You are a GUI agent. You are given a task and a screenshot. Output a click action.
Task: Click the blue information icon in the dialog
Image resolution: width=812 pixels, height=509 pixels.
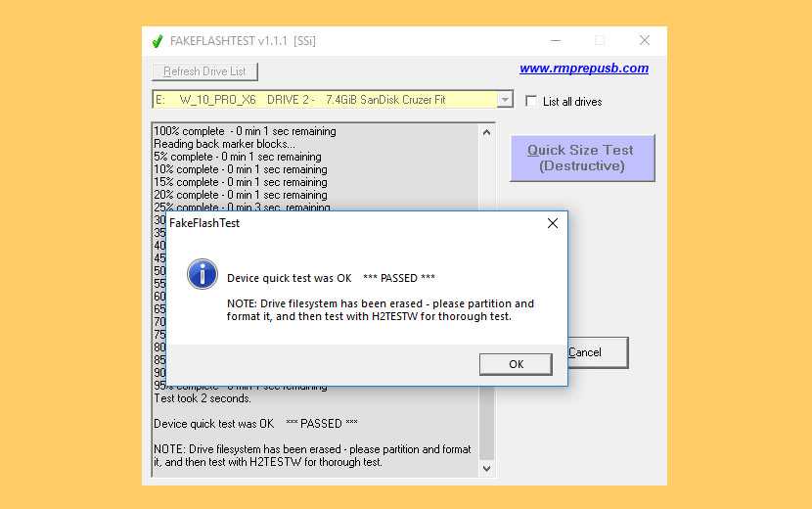202,274
